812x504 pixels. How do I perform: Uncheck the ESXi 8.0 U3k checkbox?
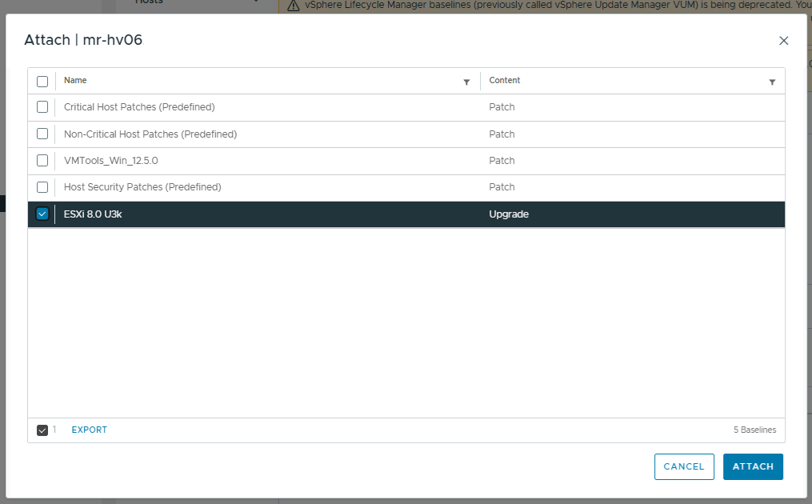coord(42,214)
